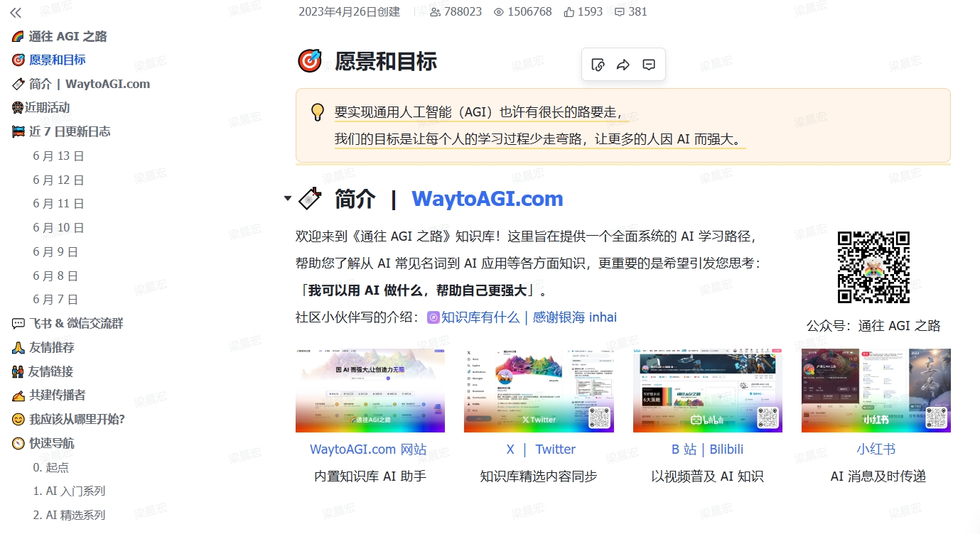Click the 愿景和目标 main heading text
The image size is (980, 534).
(386, 61)
